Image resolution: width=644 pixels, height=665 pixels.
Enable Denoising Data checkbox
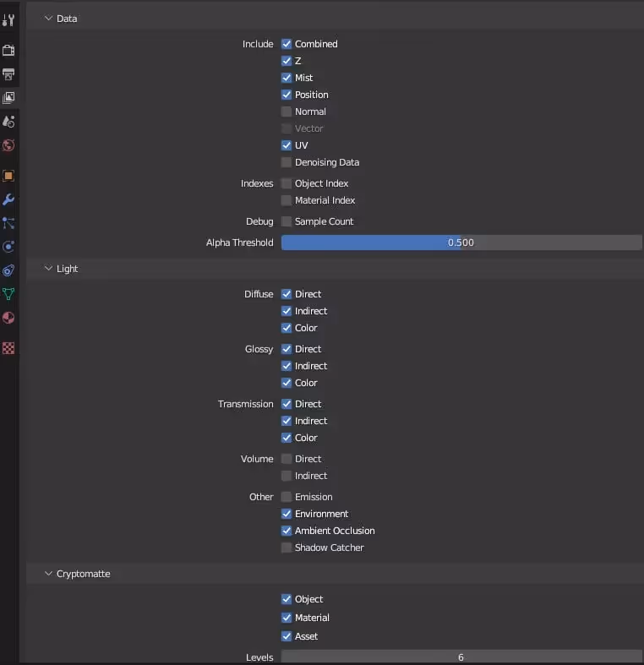(x=287, y=162)
